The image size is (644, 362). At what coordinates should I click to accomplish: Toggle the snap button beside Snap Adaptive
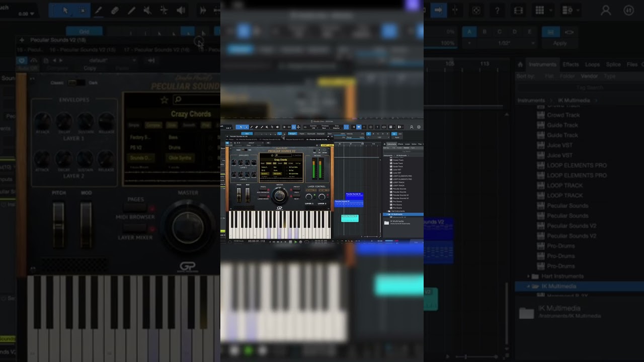(x=346, y=127)
